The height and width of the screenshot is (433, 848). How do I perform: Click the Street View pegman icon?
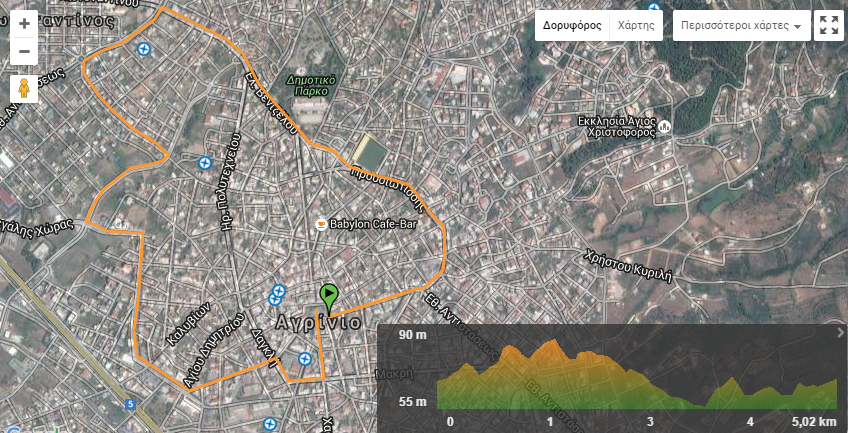pyautogui.click(x=24, y=88)
